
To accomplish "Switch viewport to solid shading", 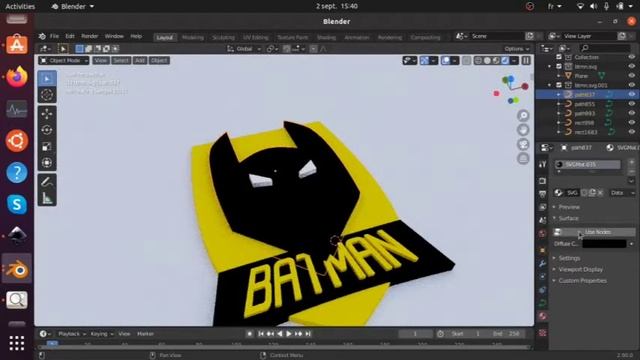I will [487, 60].
